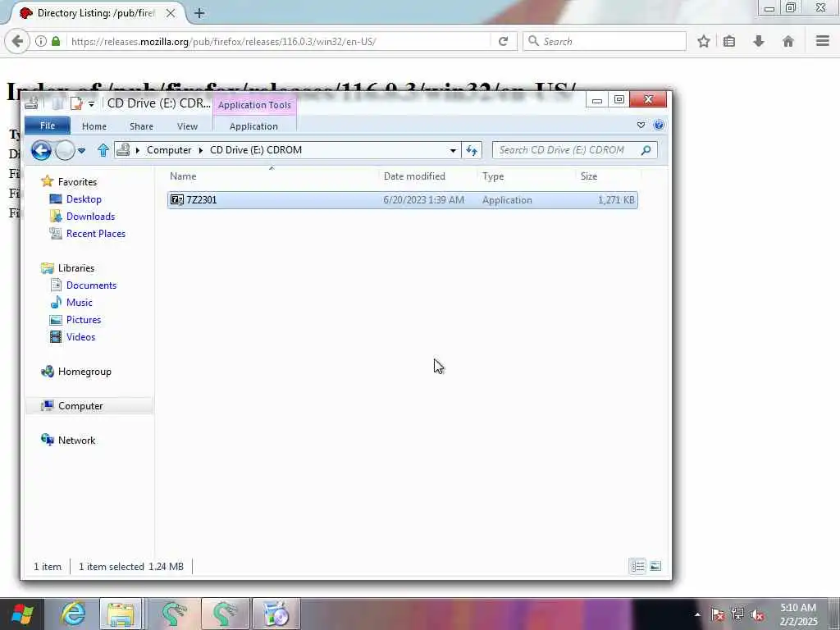Open Videos library

81,337
